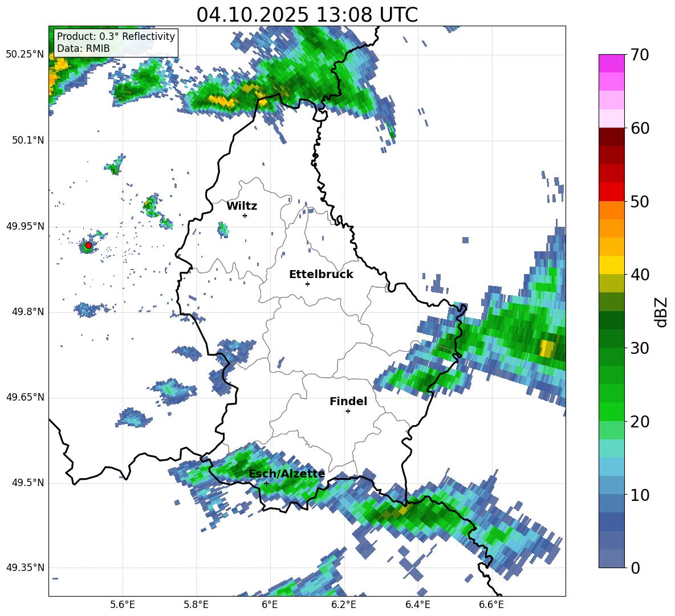
Task: Click the colorbar value 60
Action: tap(640, 128)
